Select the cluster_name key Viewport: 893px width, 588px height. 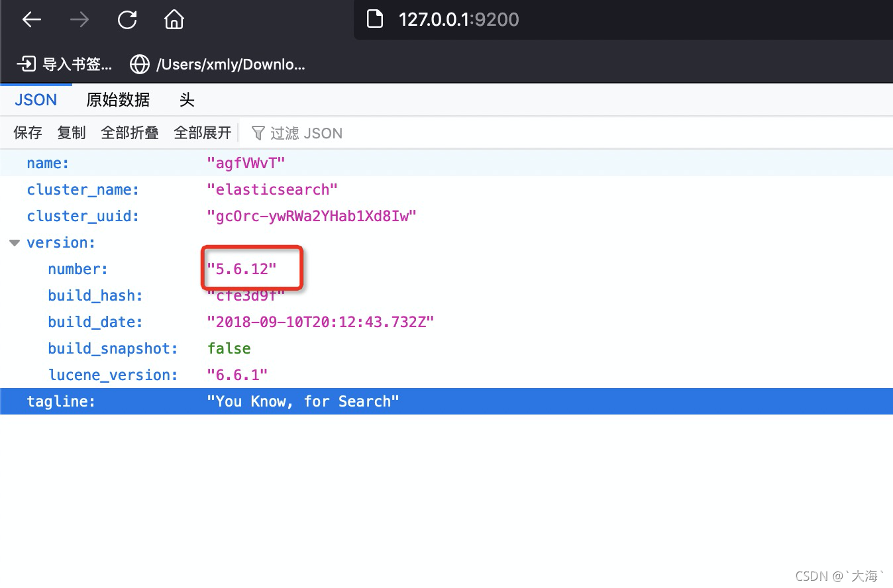pos(83,189)
